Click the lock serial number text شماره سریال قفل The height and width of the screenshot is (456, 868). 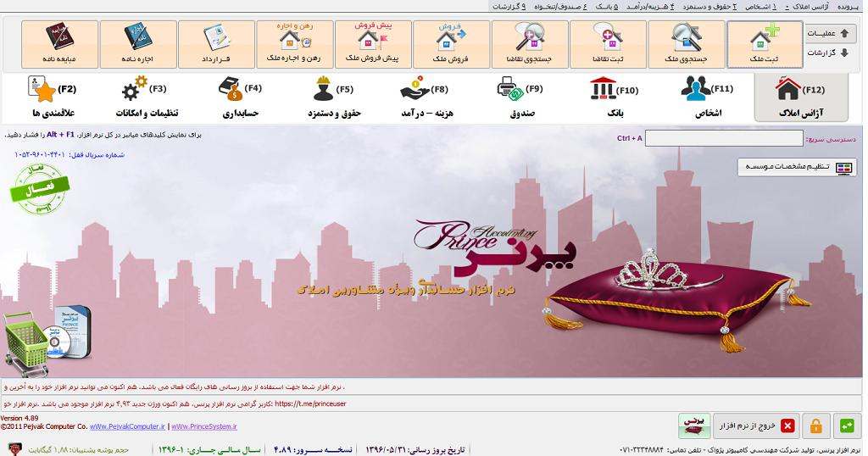[x=70, y=155]
